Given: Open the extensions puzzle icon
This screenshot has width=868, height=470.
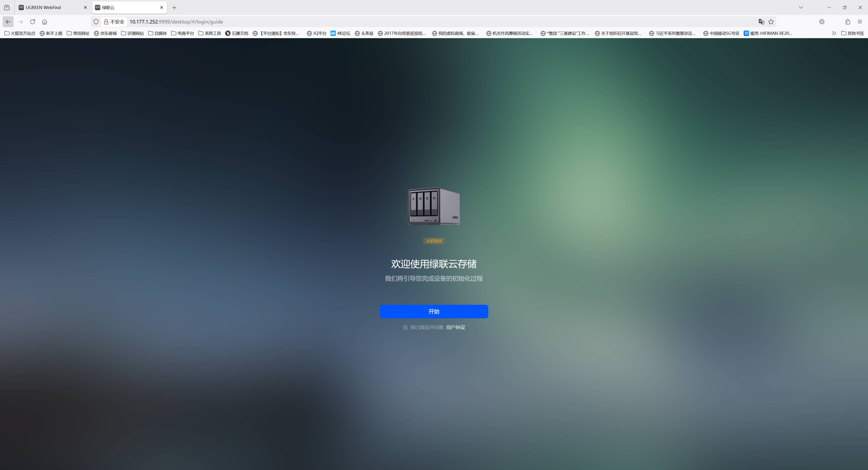Looking at the screenshot, I should [848, 21].
